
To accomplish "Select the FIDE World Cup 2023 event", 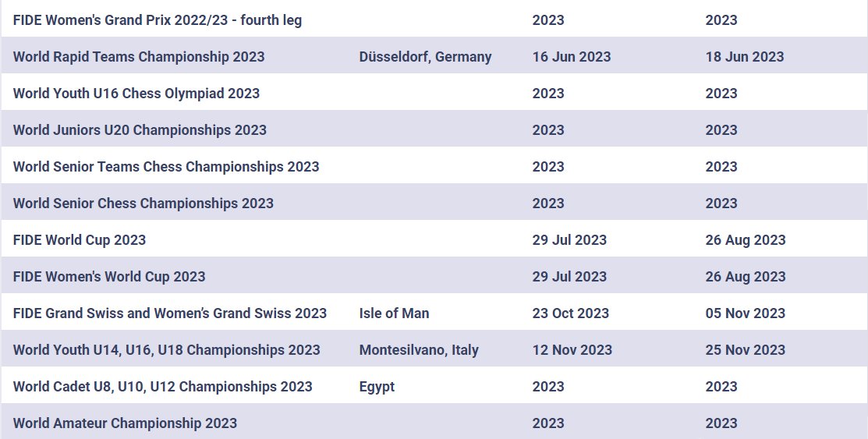I will click(x=80, y=240).
